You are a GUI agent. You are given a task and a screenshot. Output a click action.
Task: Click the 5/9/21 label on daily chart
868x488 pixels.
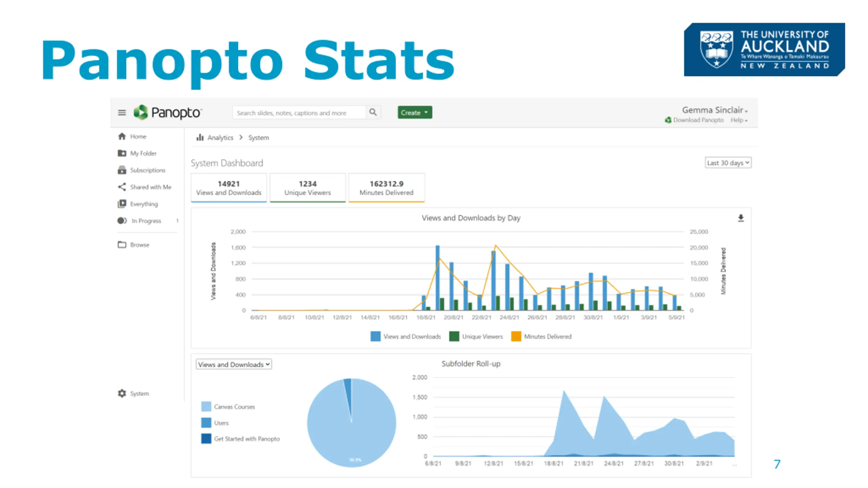676,318
